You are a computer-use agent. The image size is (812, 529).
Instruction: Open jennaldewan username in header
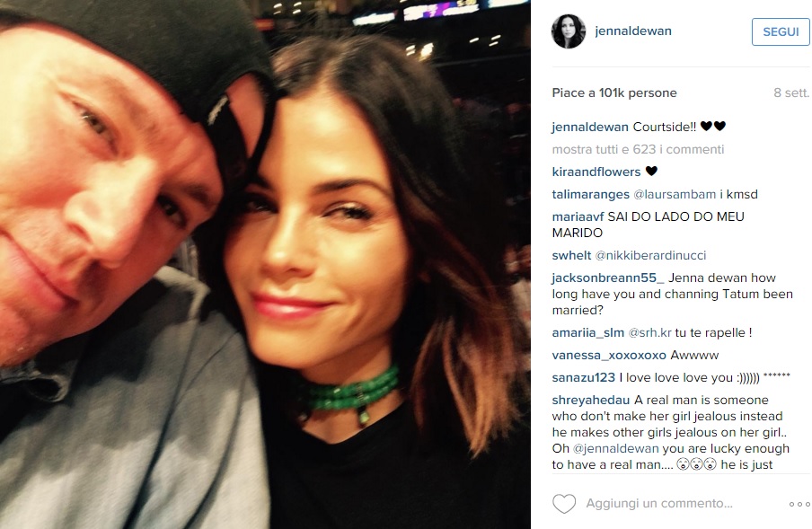coord(633,31)
